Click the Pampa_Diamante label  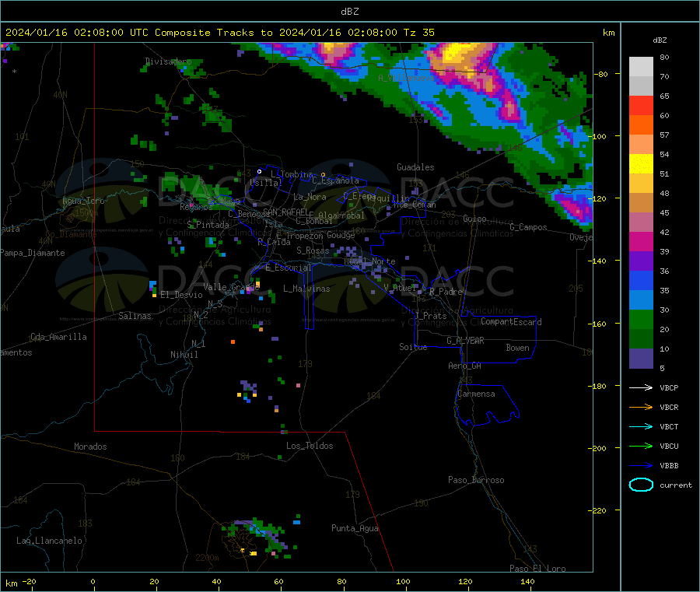click(x=33, y=253)
